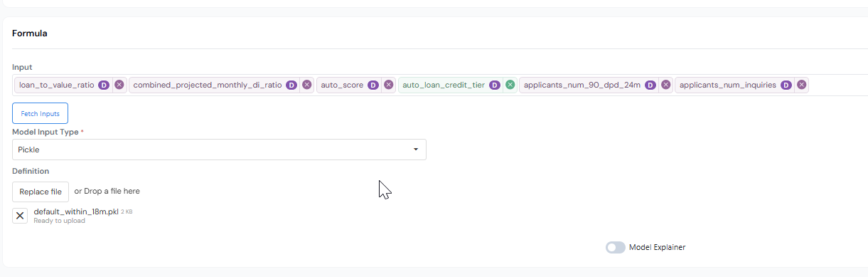
Task: Click the D badge on auto_score
Action: (x=373, y=85)
